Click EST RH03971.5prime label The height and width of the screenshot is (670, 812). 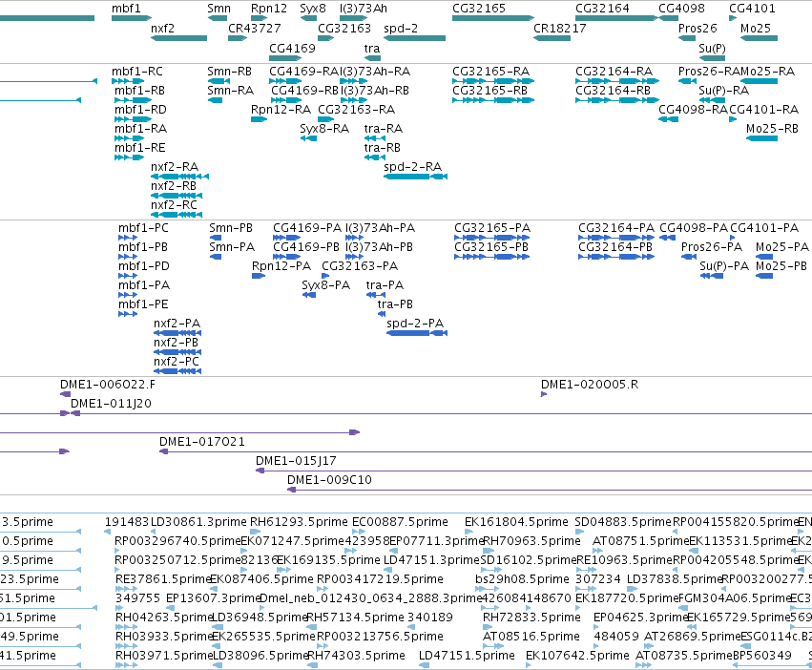164,656
